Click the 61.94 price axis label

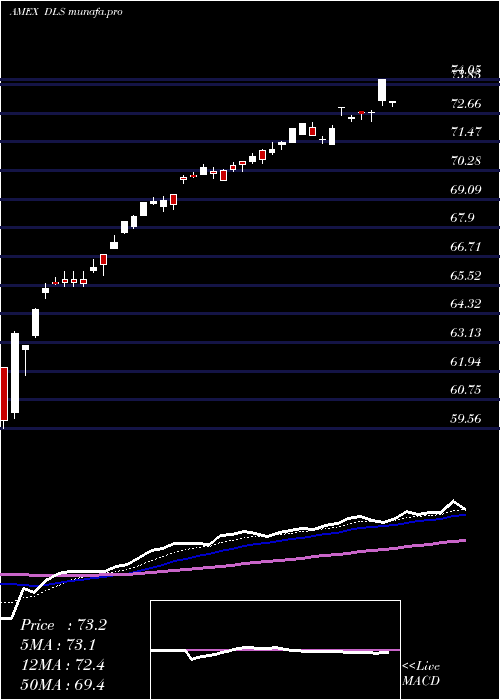(x=466, y=362)
